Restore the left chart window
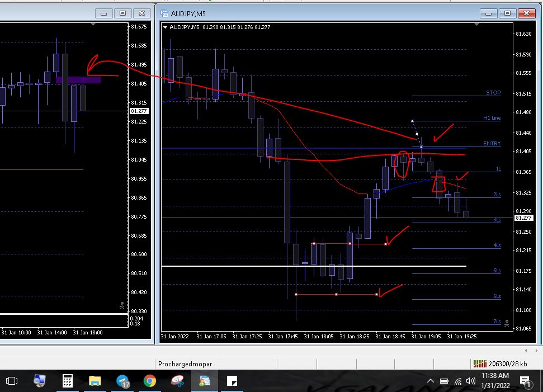Image resolution: width=543 pixels, height=392 pixels. 122,13
